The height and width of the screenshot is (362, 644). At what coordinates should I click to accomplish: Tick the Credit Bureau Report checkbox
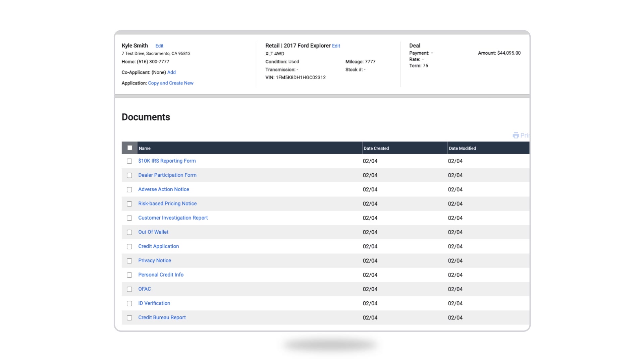tap(129, 318)
